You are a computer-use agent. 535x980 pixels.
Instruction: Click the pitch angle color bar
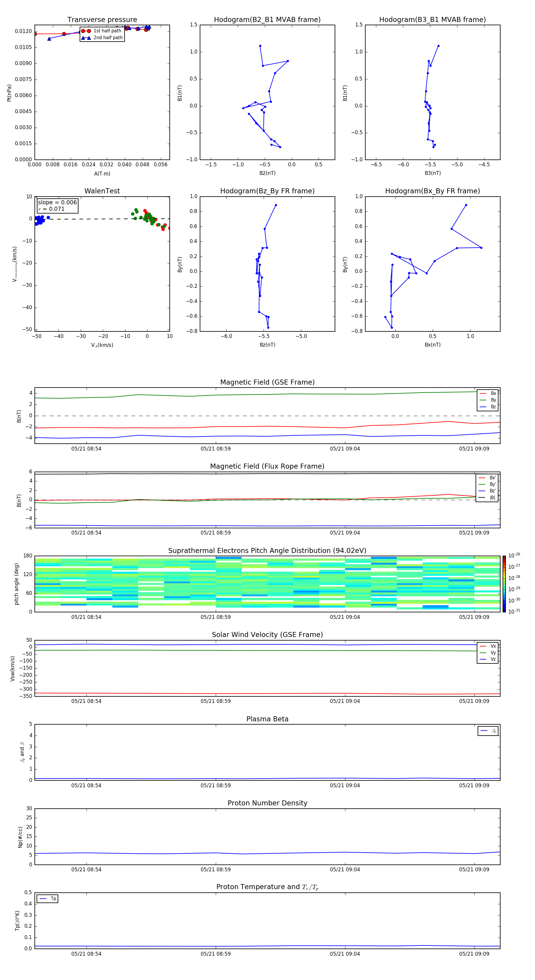click(504, 584)
